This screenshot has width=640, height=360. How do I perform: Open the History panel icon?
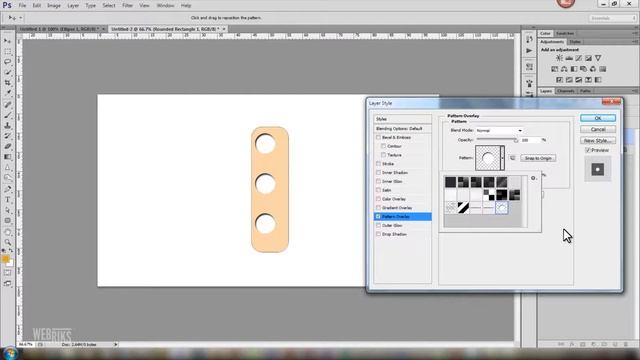[529, 39]
